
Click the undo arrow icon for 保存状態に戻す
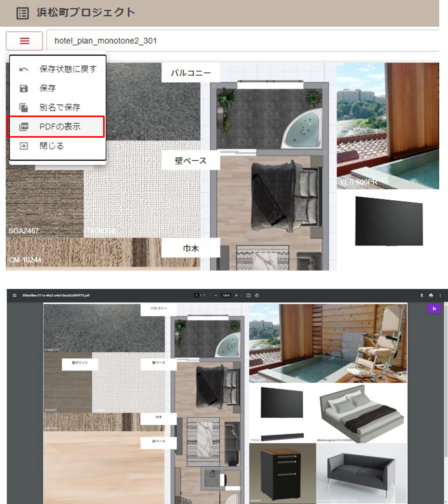24,69
